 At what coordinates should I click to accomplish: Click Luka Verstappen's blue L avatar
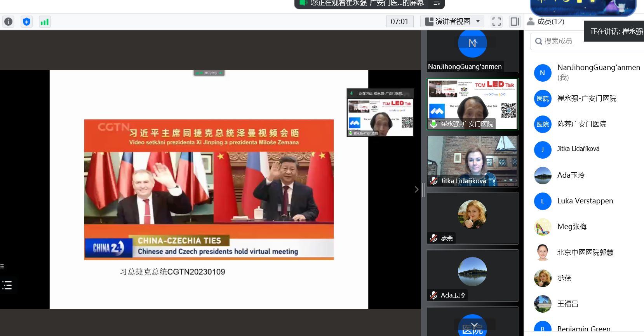point(543,201)
